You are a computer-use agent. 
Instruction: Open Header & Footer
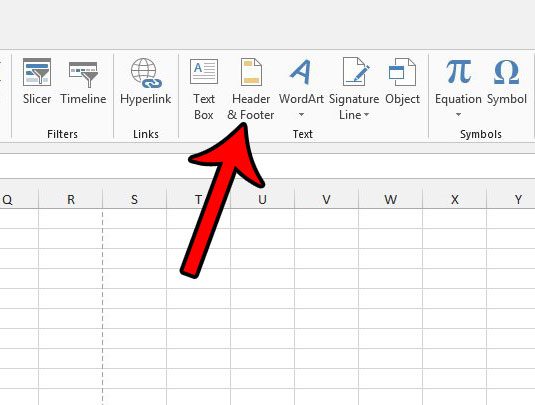[x=251, y=89]
